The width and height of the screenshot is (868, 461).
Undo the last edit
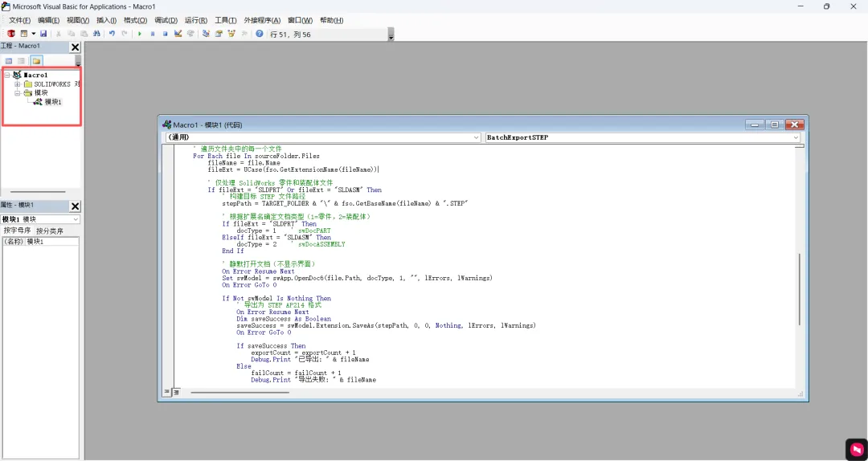coord(112,34)
